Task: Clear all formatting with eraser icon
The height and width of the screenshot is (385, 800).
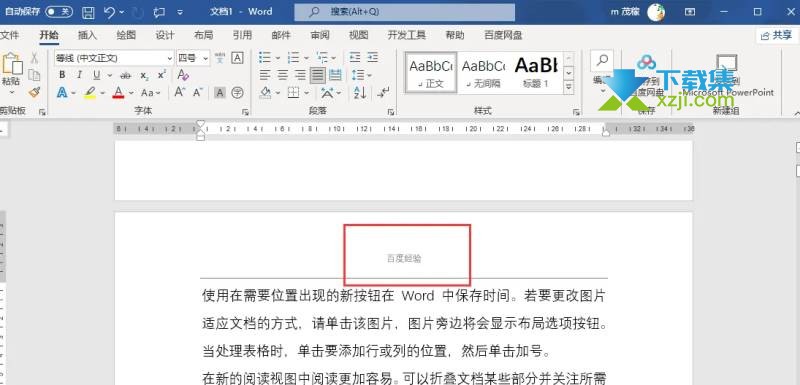Action: [x=183, y=75]
